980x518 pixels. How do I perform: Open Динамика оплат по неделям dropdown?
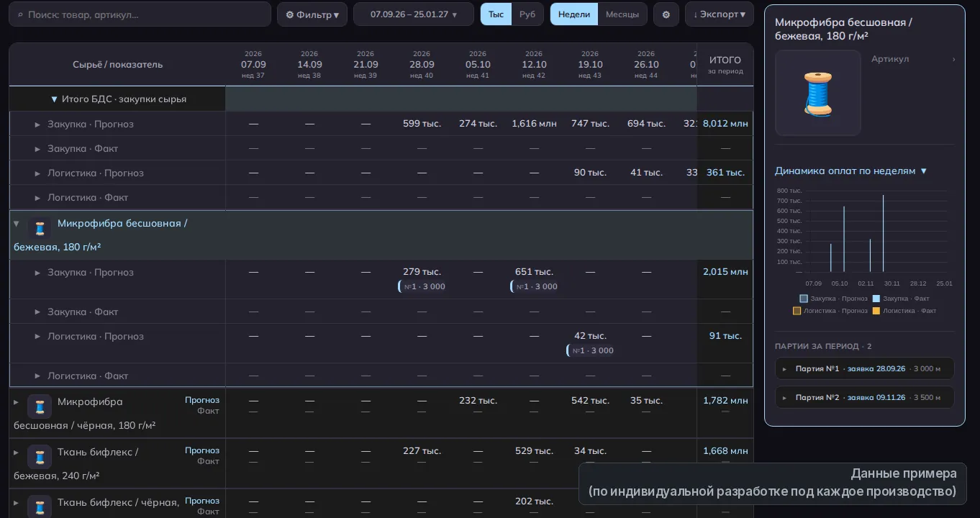(x=851, y=171)
